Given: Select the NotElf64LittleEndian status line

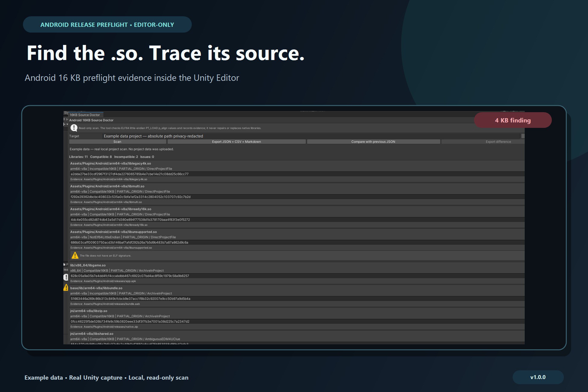Looking at the screenshot, I should [123, 237].
